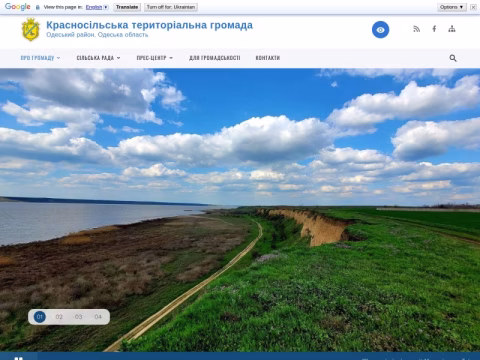Toggle the accessibility eye button
The width and height of the screenshot is (480, 360).
tap(380, 30)
